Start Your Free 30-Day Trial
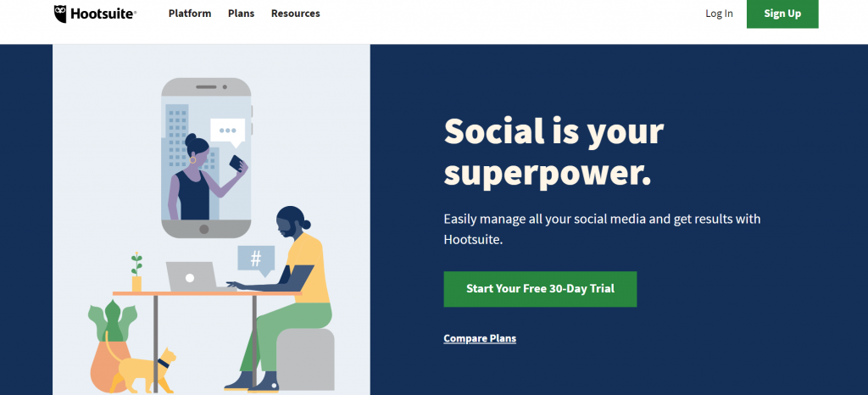The image size is (868, 395). point(540,289)
